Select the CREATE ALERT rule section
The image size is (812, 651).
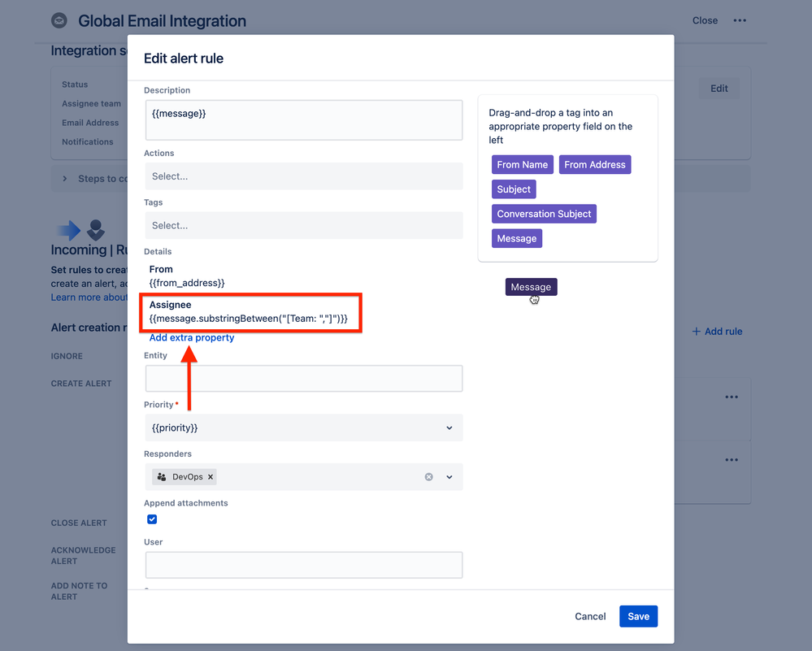point(81,384)
